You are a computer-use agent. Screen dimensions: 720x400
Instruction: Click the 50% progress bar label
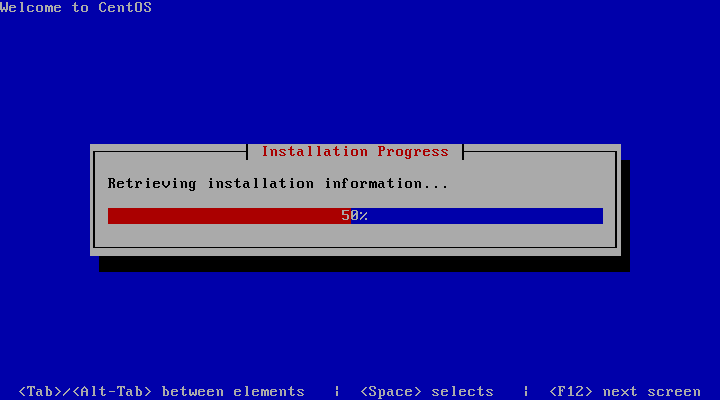(x=354, y=215)
